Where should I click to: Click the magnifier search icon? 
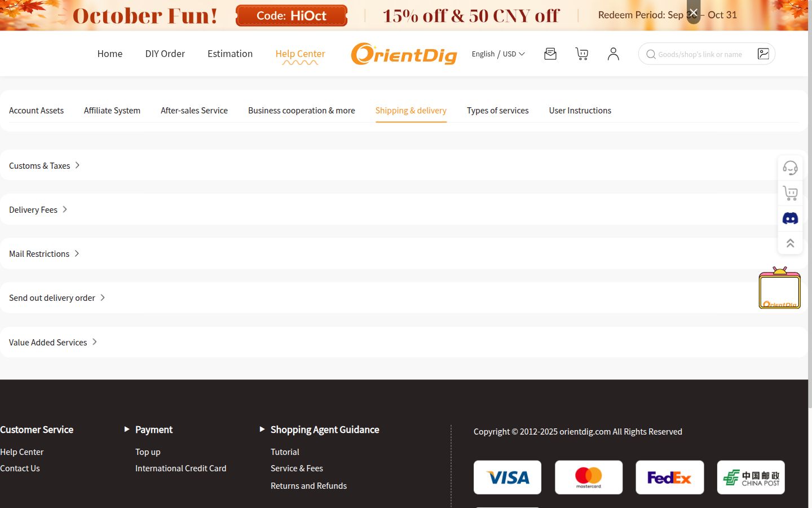point(651,54)
